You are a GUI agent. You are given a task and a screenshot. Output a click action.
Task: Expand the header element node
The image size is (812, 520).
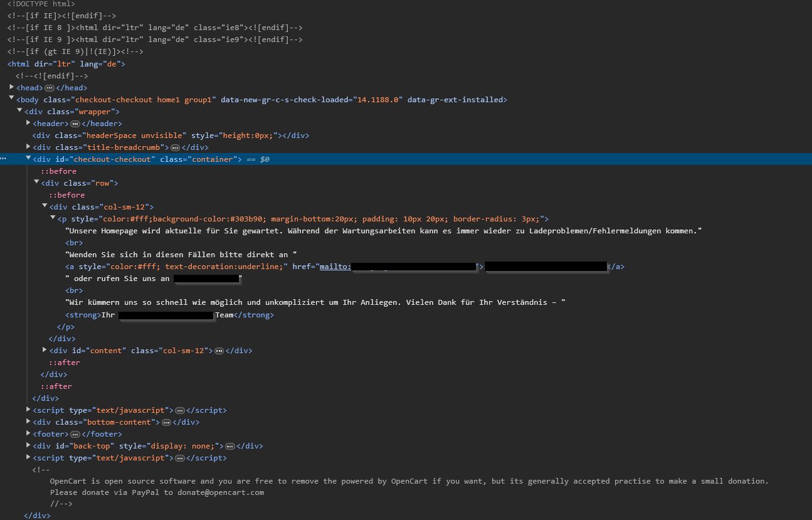[28, 123]
